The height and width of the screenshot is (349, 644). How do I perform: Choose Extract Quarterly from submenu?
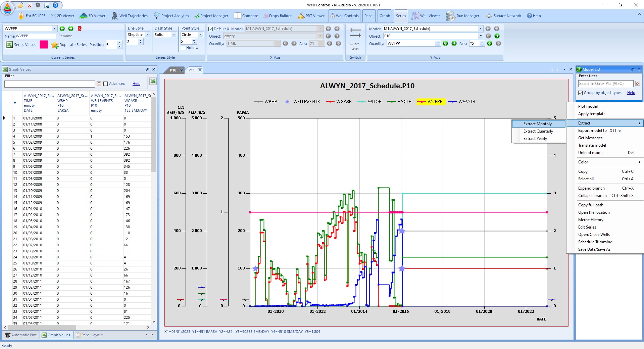pos(538,131)
